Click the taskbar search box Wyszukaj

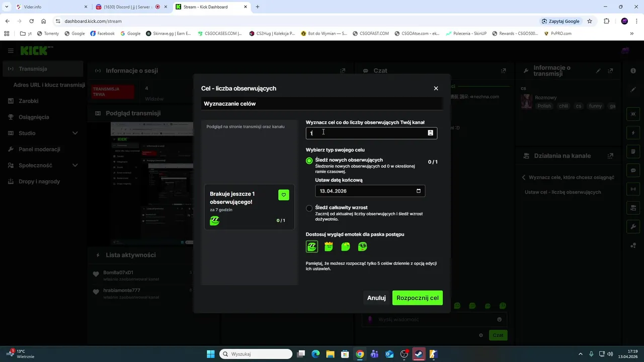(x=257, y=354)
